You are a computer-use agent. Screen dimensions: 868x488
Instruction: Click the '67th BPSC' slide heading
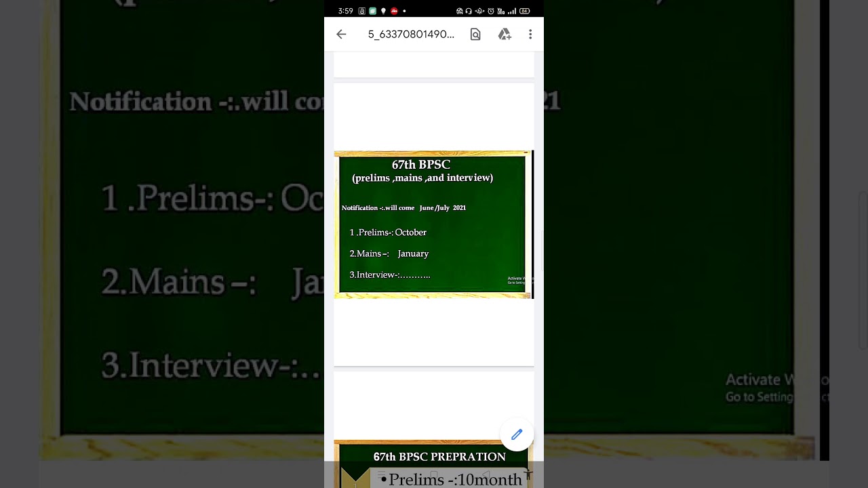pyautogui.click(x=421, y=165)
